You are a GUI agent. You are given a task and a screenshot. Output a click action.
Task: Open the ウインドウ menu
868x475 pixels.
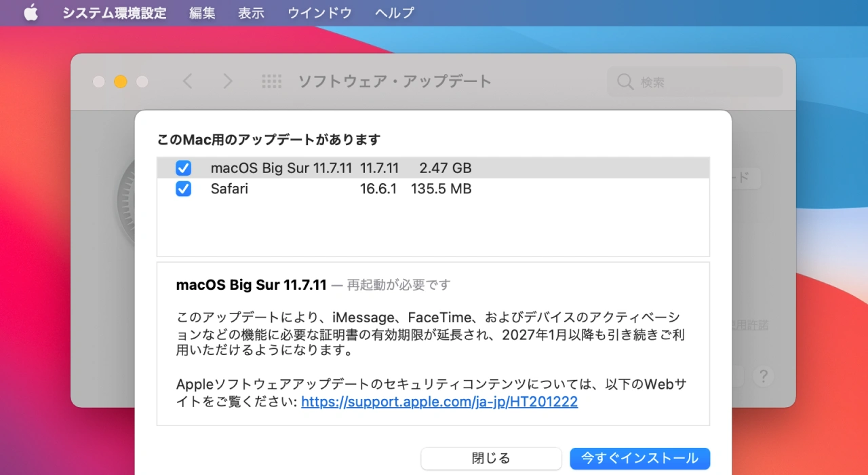click(x=319, y=12)
